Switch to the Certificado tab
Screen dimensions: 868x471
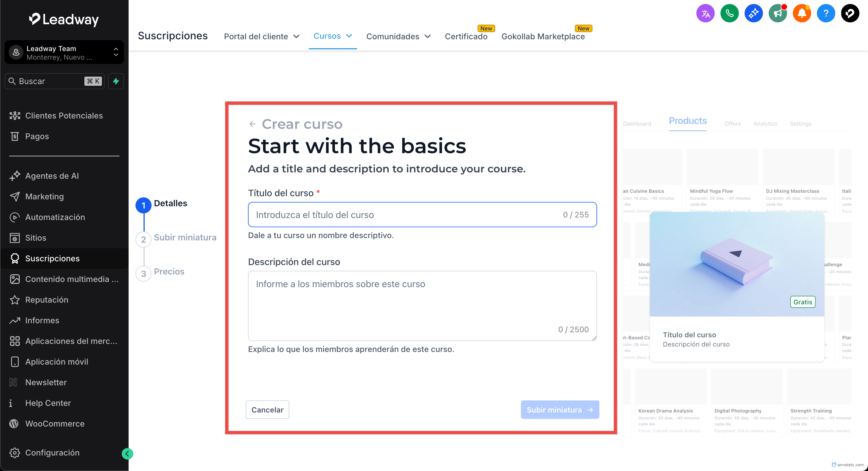pyautogui.click(x=466, y=36)
